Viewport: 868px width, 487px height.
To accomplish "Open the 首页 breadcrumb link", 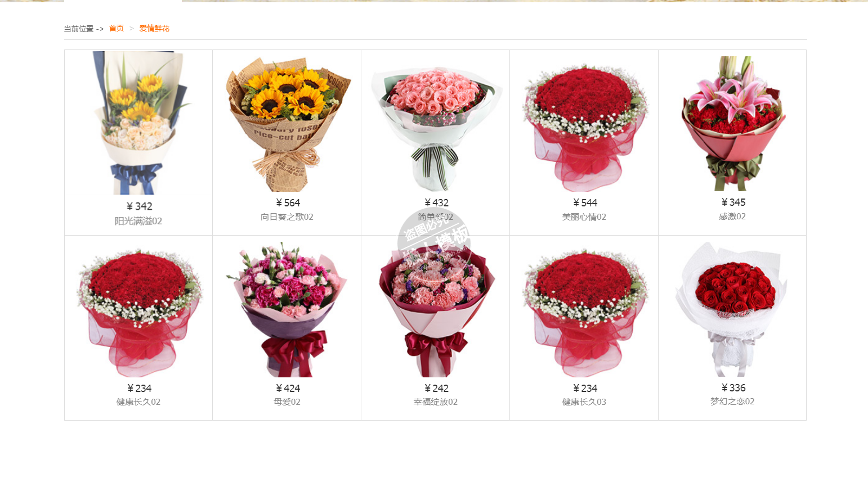I will (117, 28).
